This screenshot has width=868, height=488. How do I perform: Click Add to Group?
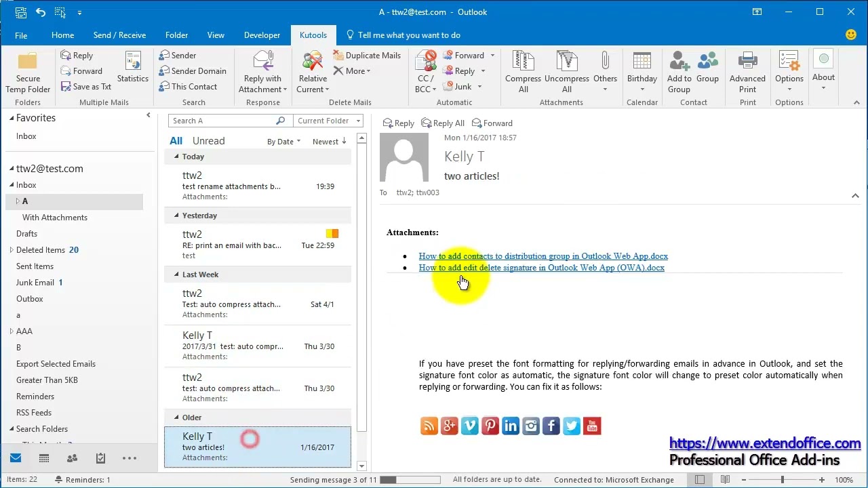pos(679,72)
